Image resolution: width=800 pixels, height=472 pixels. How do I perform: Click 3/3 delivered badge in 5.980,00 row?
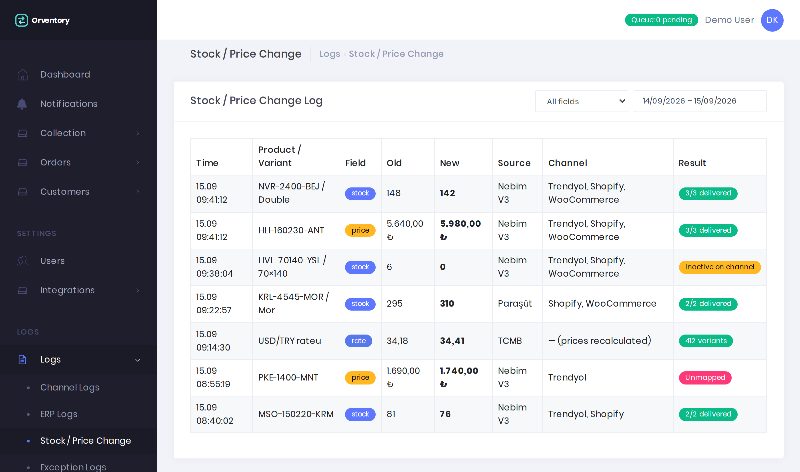(708, 231)
